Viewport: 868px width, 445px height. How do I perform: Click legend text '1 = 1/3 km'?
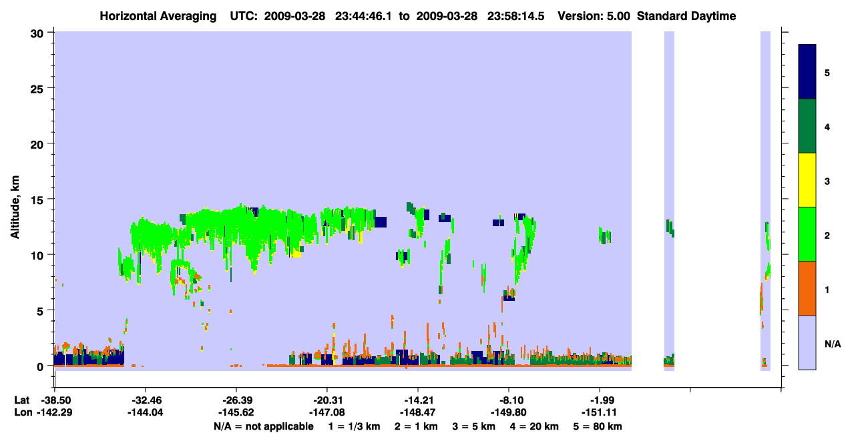point(354,426)
